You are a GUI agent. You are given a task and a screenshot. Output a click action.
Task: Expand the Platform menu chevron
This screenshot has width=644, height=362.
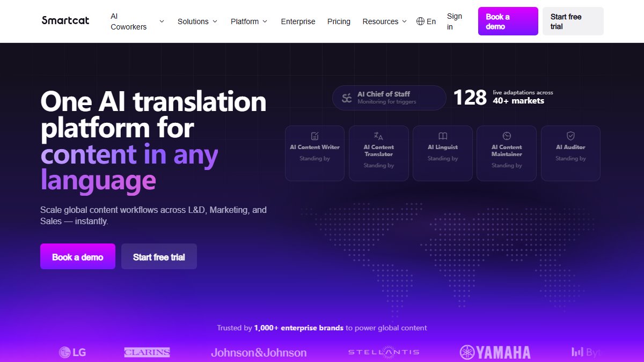pyautogui.click(x=264, y=21)
